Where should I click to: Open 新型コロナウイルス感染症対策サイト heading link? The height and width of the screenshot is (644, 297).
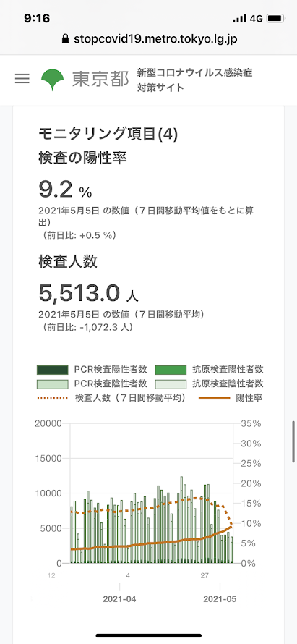click(194, 80)
